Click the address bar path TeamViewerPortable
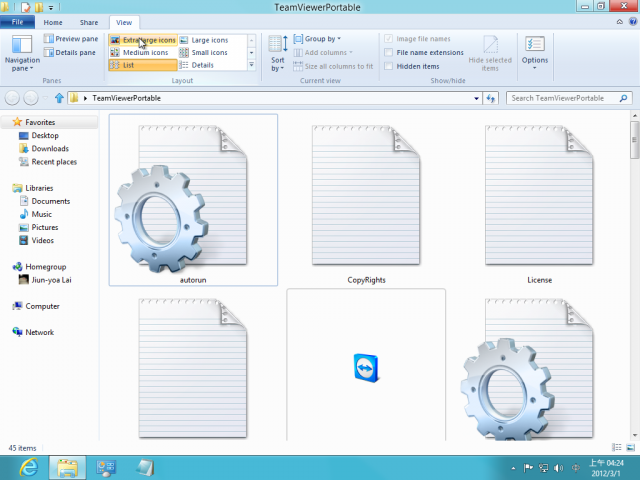 click(127, 98)
